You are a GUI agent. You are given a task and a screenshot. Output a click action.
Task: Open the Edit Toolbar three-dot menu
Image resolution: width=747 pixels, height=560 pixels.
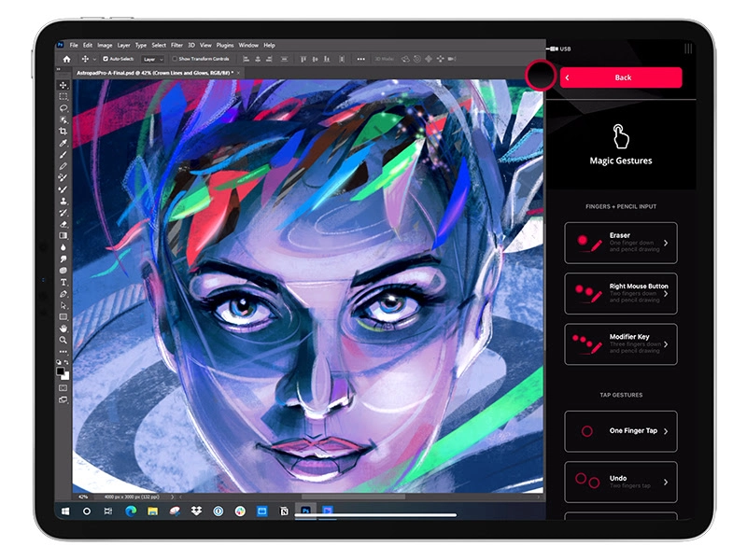pos(63,352)
